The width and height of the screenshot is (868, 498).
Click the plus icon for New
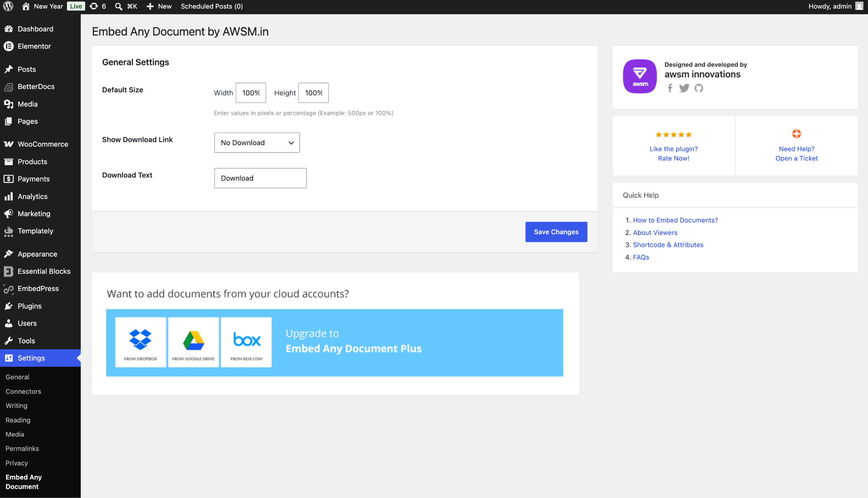tap(150, 6)
